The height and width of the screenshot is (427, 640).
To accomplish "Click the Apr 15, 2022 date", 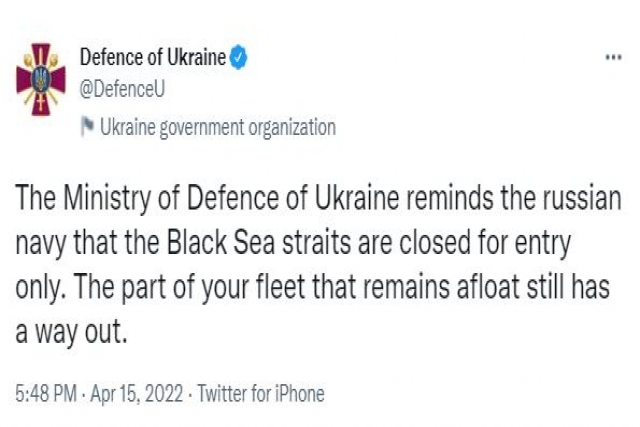I will 136,394.
